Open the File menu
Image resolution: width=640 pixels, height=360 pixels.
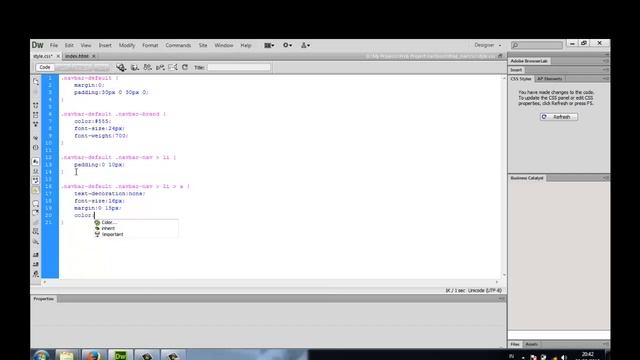54,45
